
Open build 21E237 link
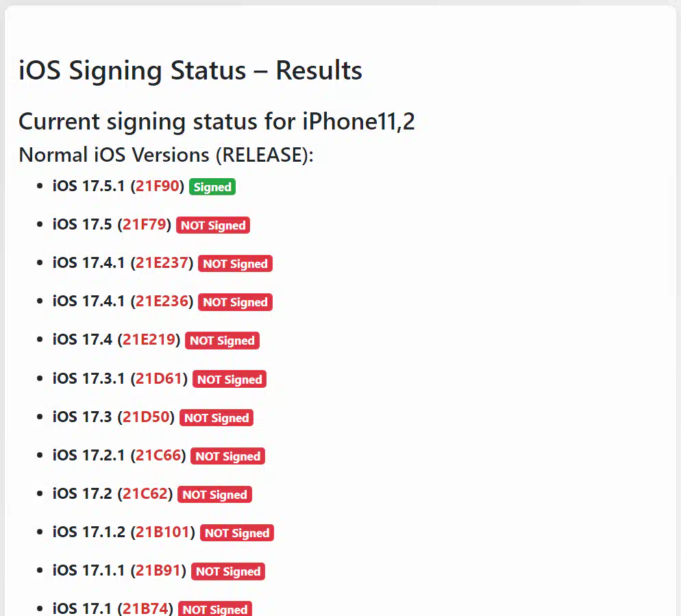162,263
